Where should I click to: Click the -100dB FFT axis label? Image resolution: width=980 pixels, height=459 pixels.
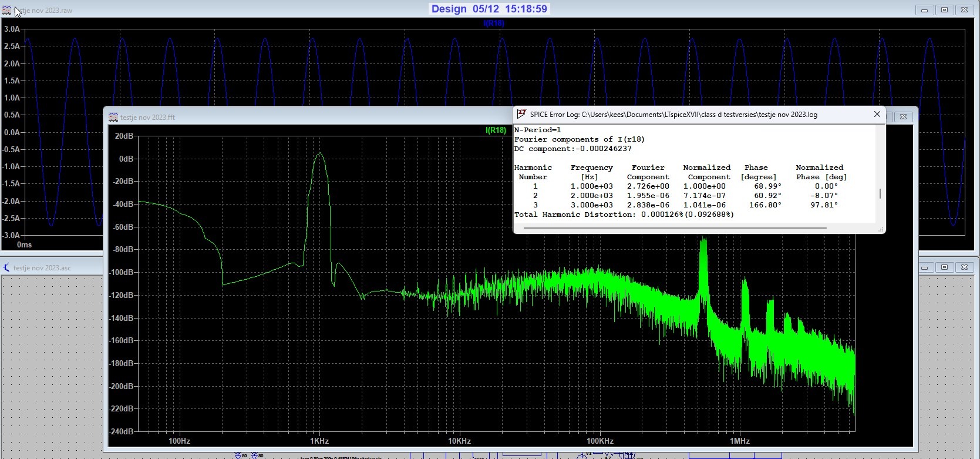122,272
